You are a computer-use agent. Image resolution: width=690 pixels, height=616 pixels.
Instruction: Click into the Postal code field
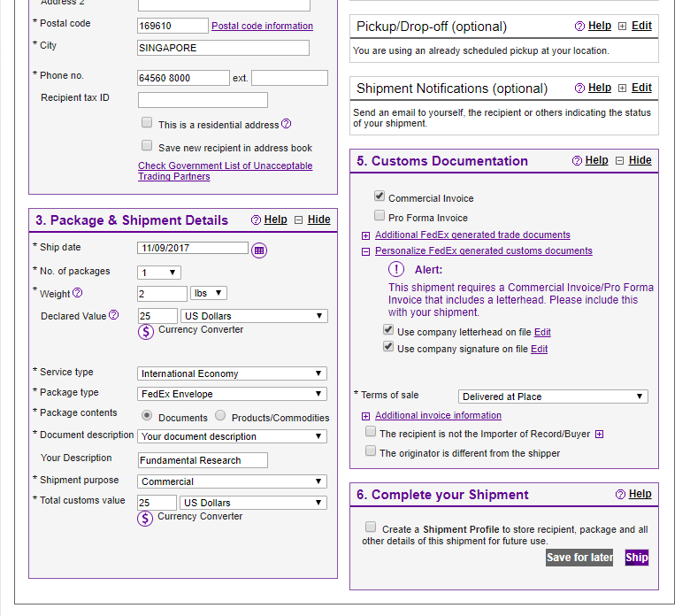tap(172, 26)
